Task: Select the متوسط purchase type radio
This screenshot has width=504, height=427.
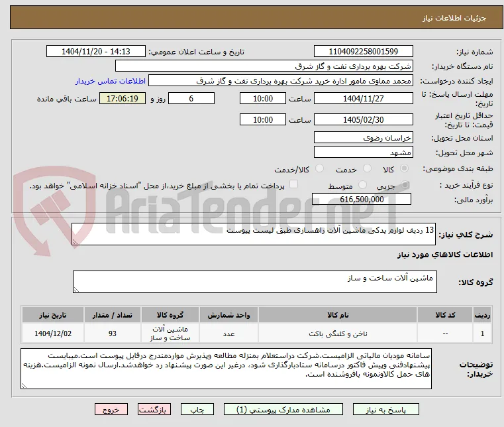Action: pos(362,185)
